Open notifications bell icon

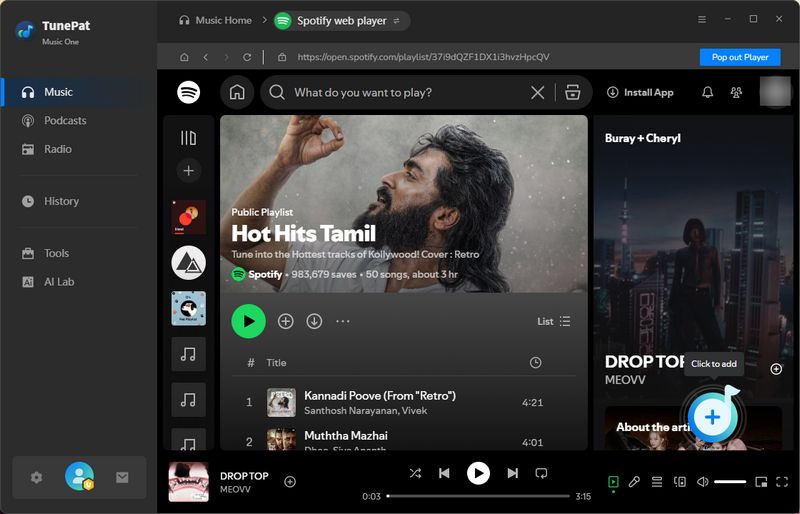pos(707,92)
